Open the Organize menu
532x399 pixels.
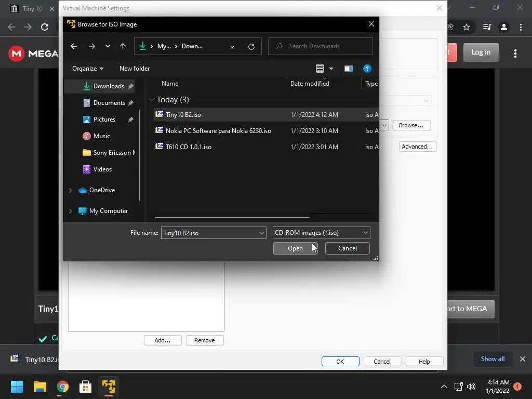pyautogui.click(x=87, y=69)
